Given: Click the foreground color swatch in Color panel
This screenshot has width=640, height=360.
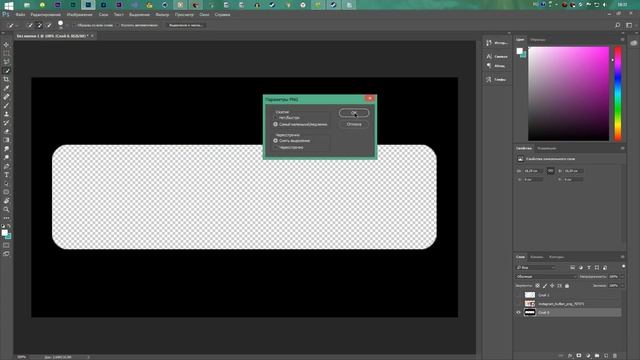Looking at the screenshot, I should (519, 51).
